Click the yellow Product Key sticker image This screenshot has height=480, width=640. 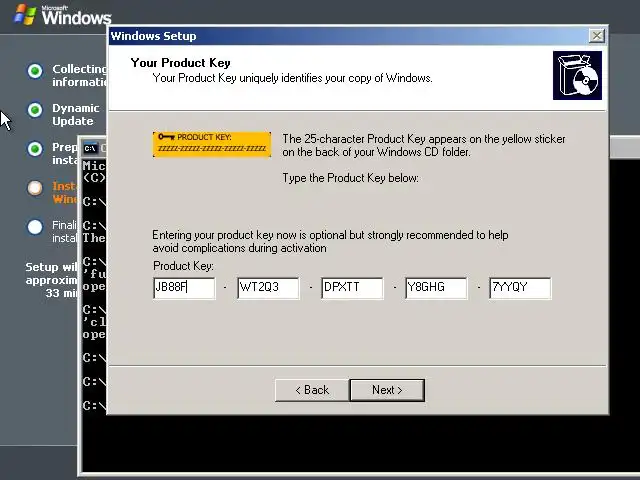point(212,144)
